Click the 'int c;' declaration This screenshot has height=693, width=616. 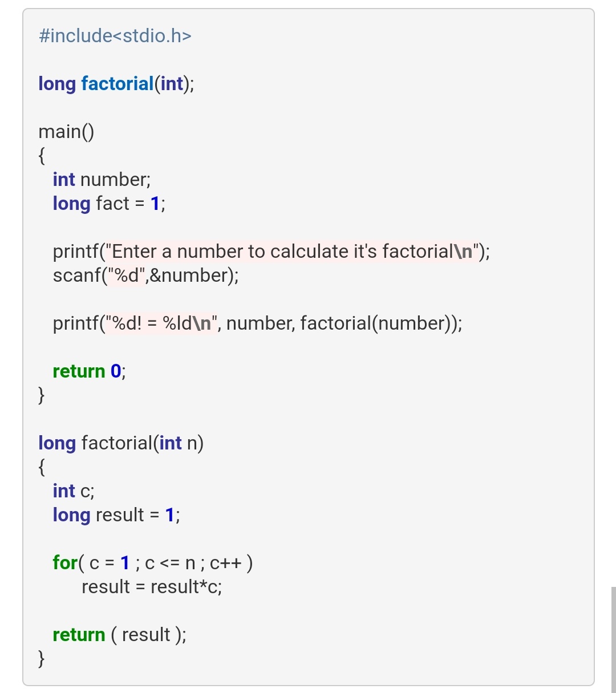coord(74,491)
